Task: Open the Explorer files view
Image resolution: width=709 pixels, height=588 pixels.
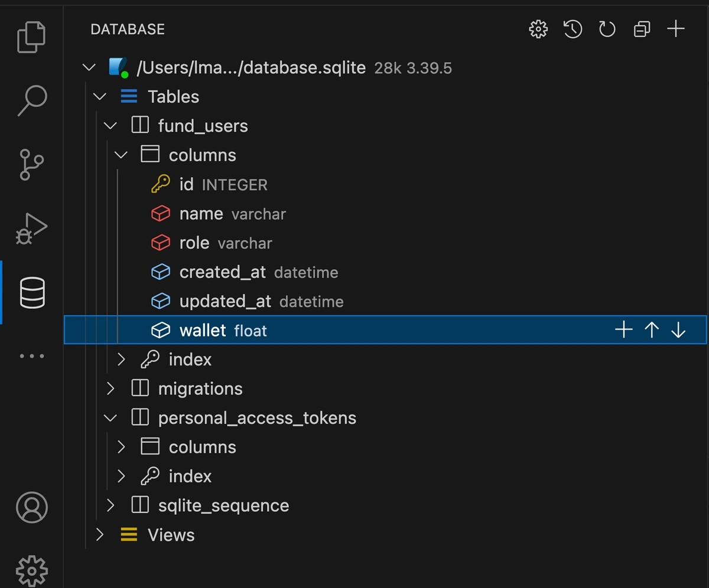Action: pyautogui.click(x=31, y=37)
